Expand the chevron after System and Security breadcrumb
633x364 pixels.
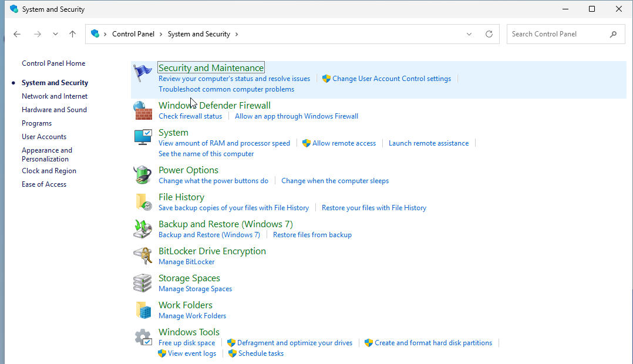point(237,34)
